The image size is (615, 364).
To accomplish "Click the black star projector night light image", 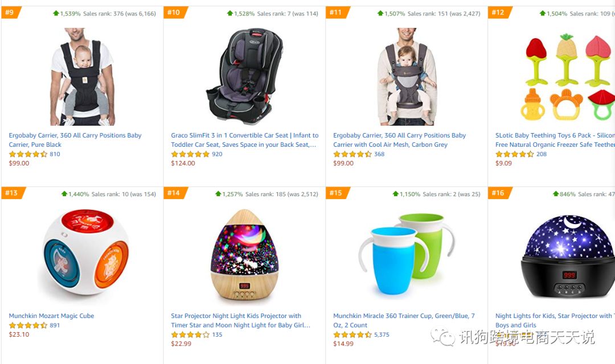I will 568,256.
